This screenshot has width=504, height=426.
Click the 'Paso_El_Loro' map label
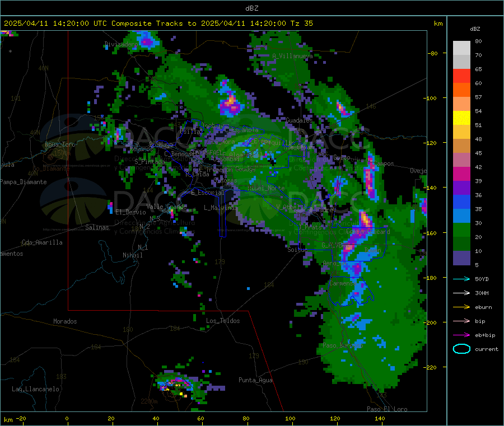click(387, 409)
